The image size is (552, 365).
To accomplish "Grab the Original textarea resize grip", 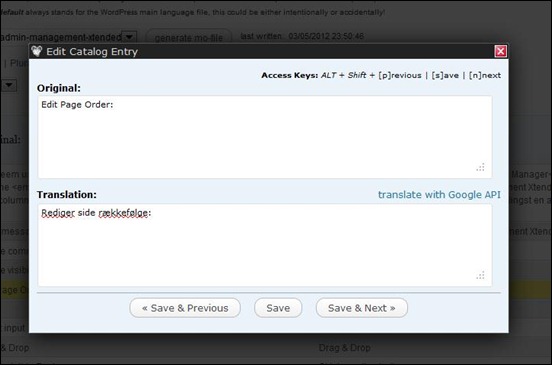I will pyautogui.click(x=481, y=168).
